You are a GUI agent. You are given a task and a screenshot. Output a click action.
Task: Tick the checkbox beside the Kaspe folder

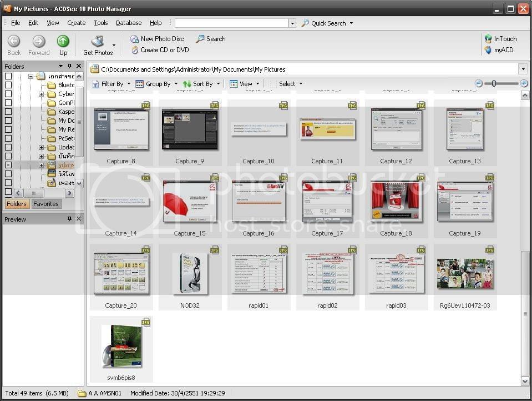[8, 112]
